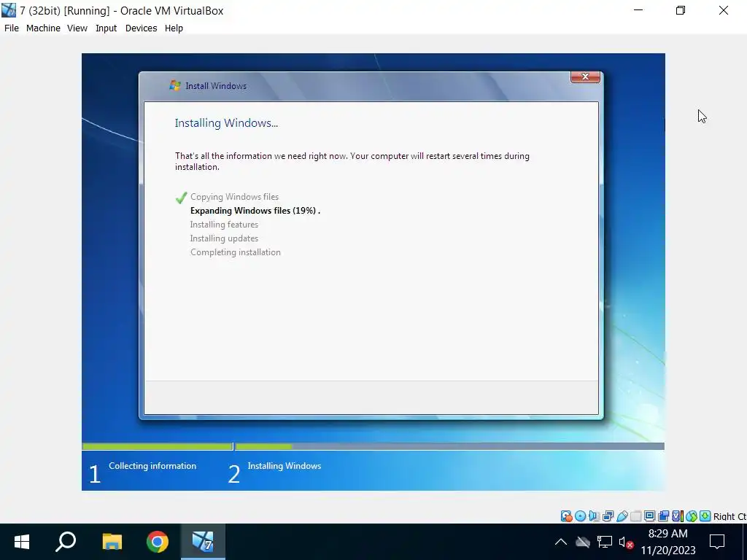Click the Completing installation step
Screen dimensions: 747x560
[236, 252]
